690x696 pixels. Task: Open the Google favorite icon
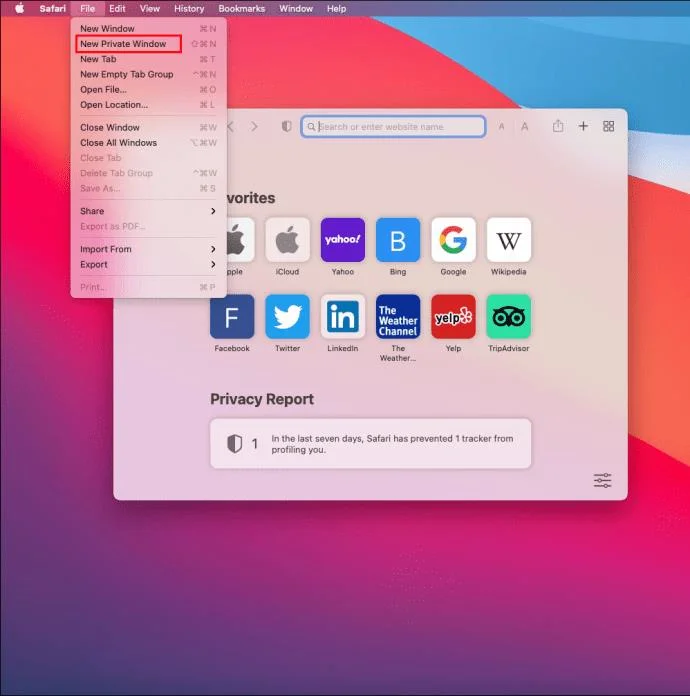click(x=453, y=240)
